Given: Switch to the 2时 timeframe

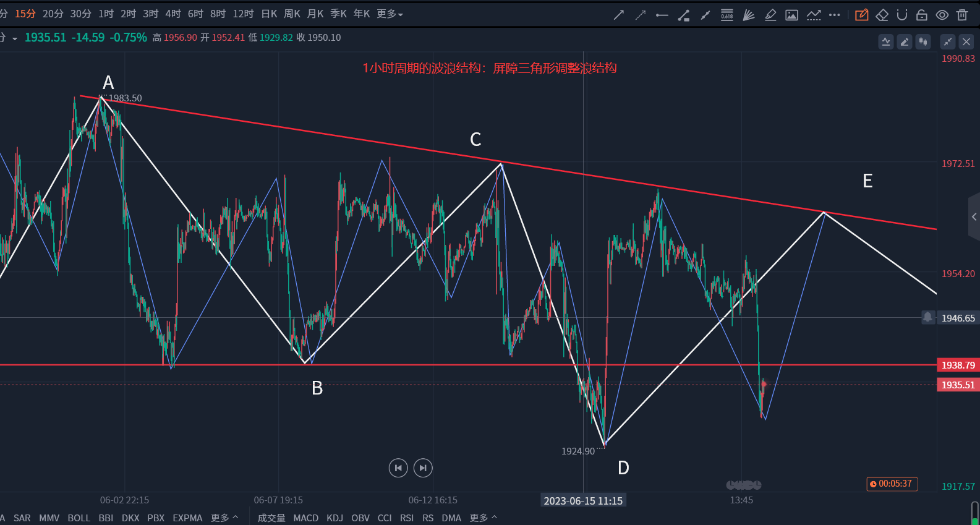Looking at the screenshot, I should 128,14.
